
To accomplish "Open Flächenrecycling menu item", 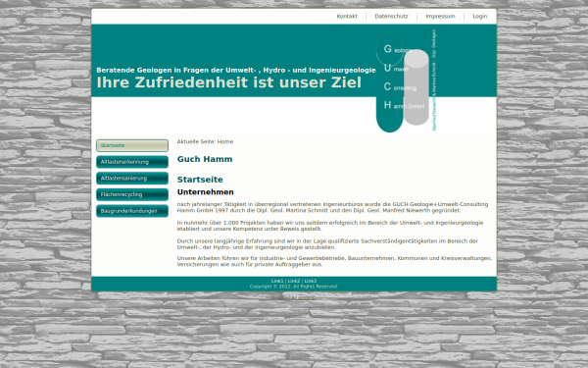I will pyautogui.click(x=132, y=194).
